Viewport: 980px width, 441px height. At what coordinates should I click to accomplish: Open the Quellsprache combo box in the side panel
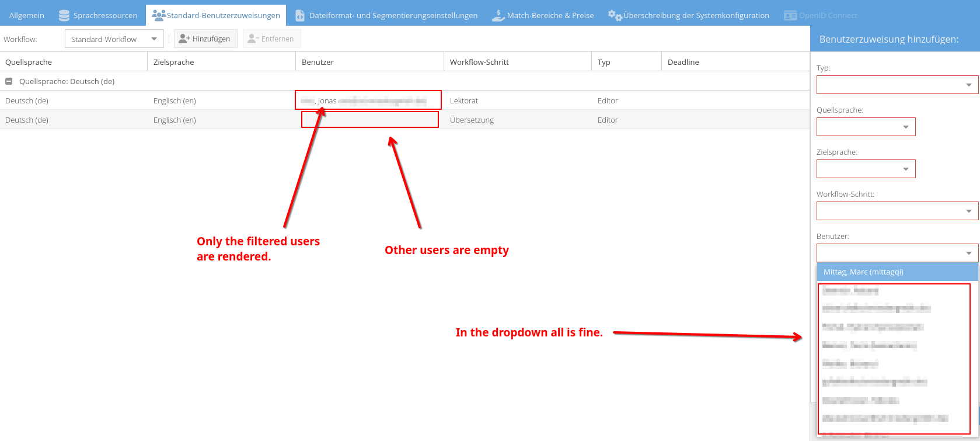(x=905, y=127)
